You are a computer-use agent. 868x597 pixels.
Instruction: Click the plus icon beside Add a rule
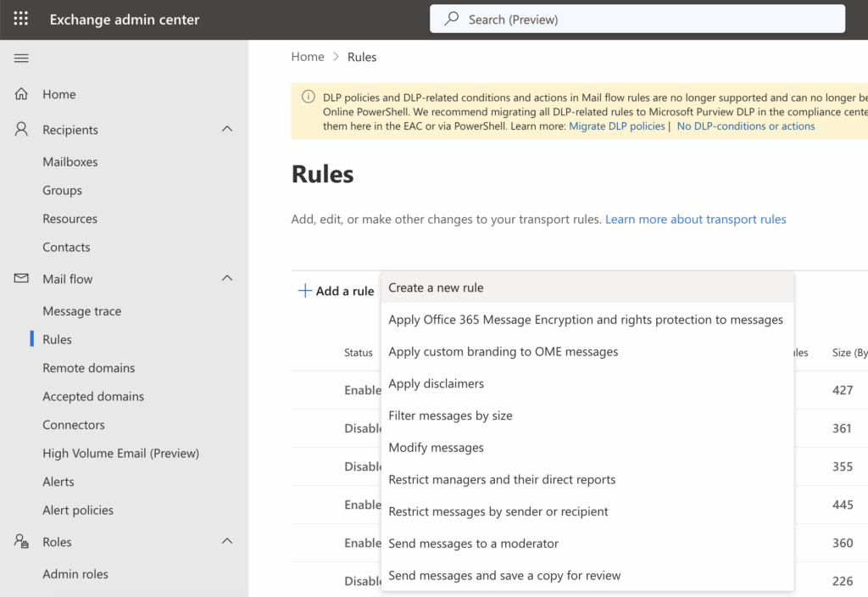point(303,290)
